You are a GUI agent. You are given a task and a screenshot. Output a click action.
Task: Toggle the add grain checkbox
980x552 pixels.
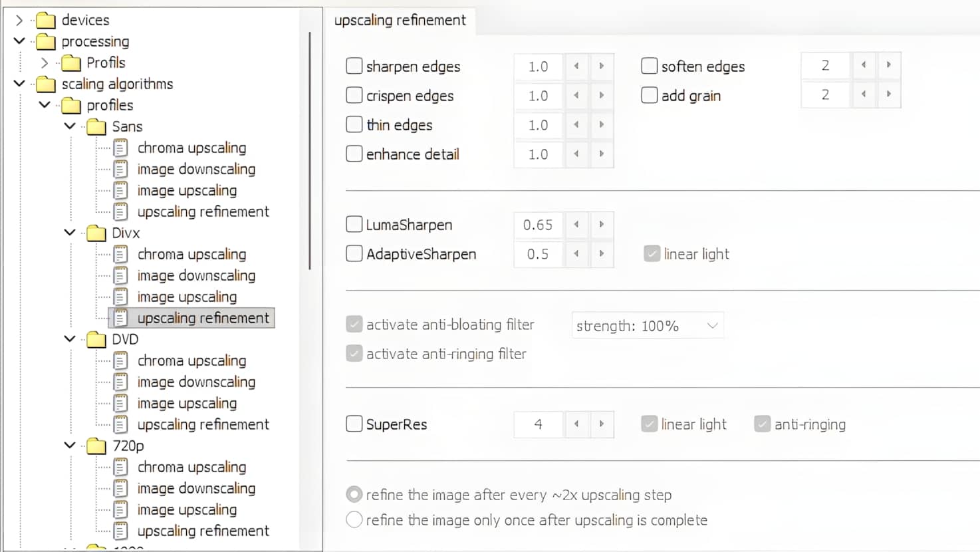(650, 96)
